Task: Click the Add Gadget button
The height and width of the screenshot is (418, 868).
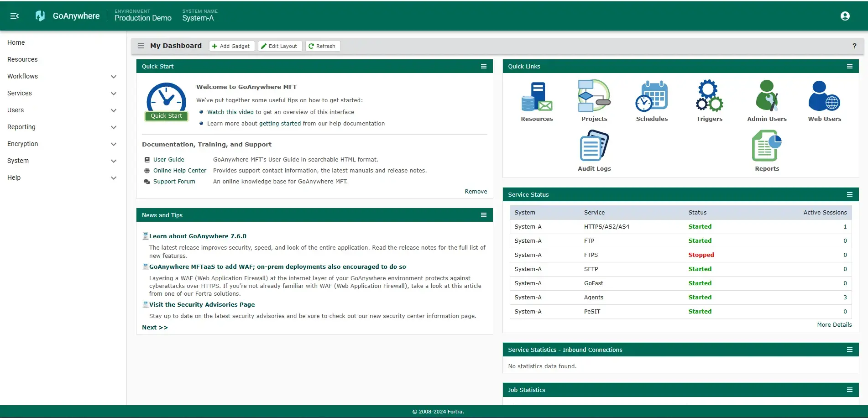Action: [x=231, y=46]
